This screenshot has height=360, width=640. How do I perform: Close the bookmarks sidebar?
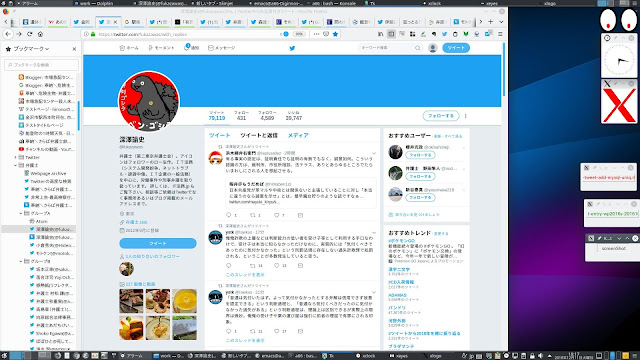pos(74,49)
